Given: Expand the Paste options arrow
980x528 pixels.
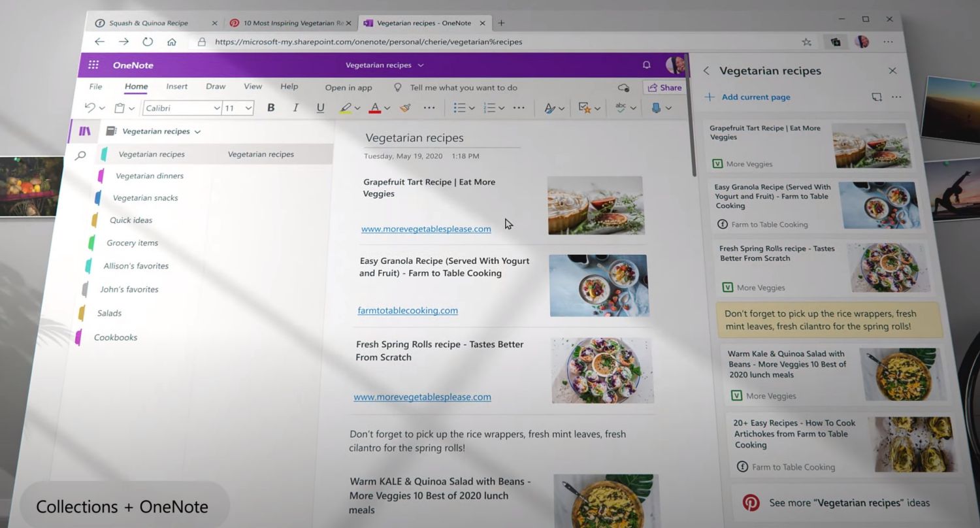Looking at the screenshot, I should pyautogui.click(x=131, y=108).
